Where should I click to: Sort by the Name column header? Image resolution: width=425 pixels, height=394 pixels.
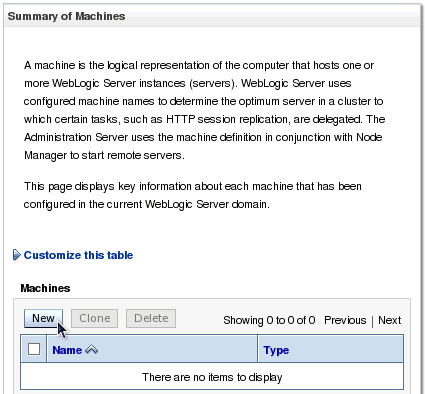tap(67, 350)
